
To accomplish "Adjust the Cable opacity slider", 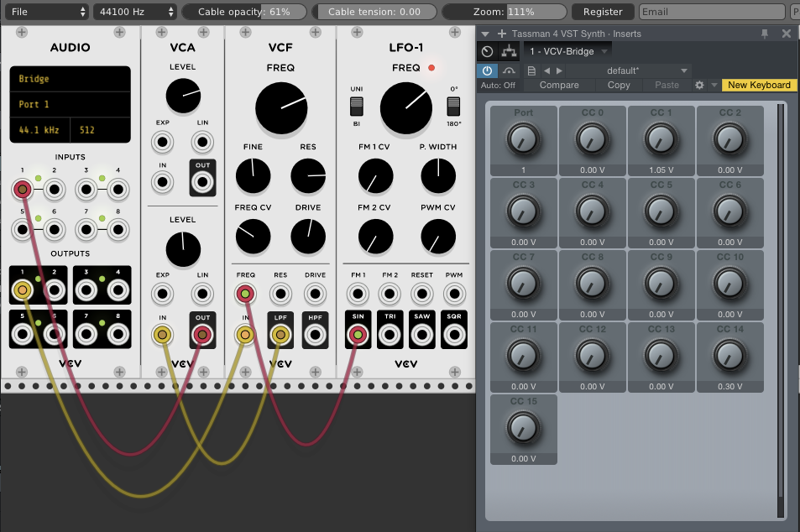I will click(x=244, y=12).
